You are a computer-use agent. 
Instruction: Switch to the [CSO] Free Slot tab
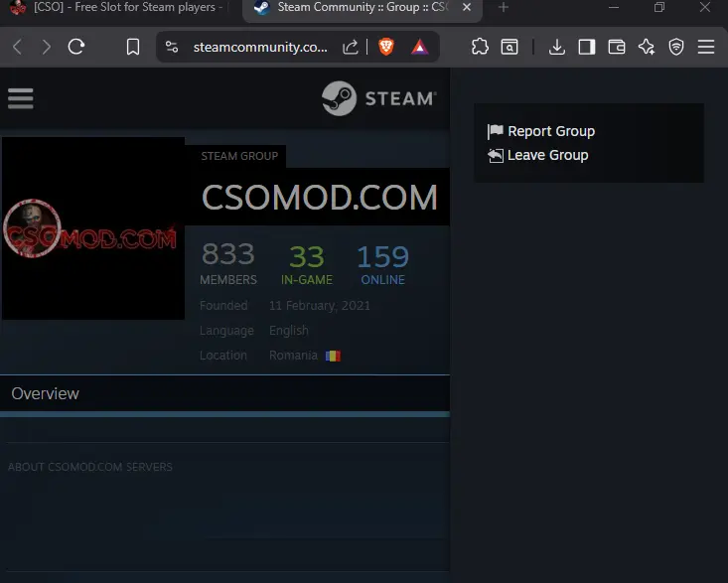120,8
